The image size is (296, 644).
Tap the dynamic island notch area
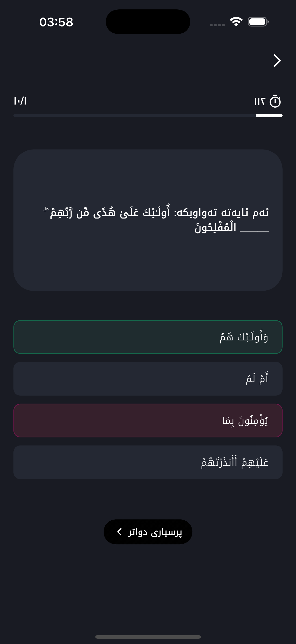(x=148, y=22)
